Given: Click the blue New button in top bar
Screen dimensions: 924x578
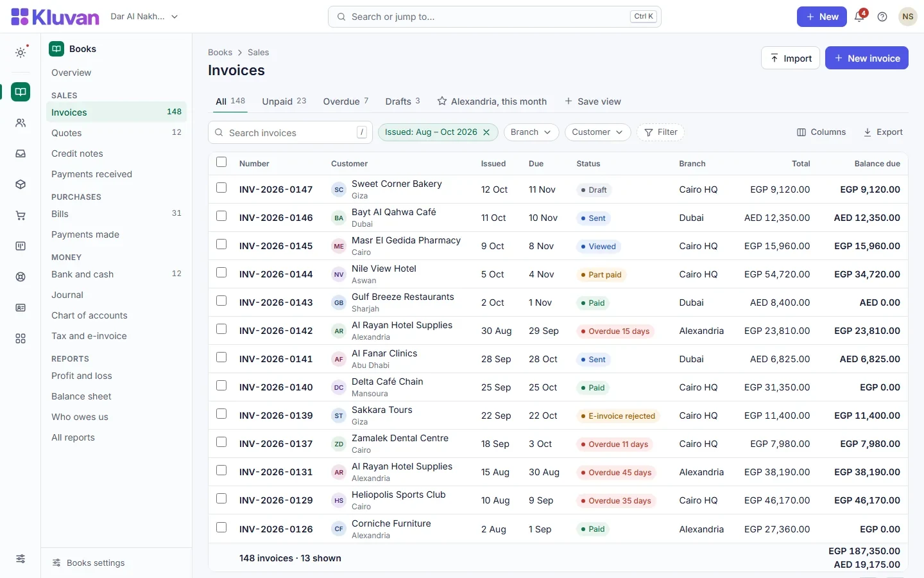Looking at the screenshot, I should click(x=822, y=17).
